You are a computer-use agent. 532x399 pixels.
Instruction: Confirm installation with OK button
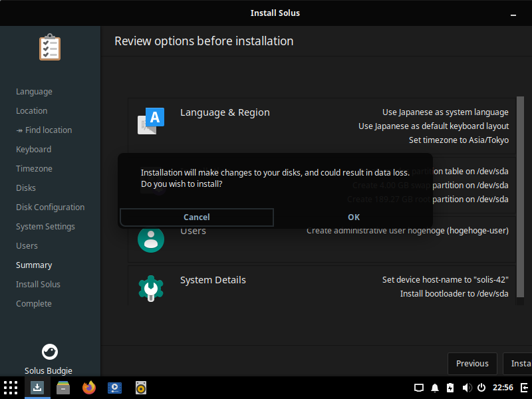coord(354,217)
